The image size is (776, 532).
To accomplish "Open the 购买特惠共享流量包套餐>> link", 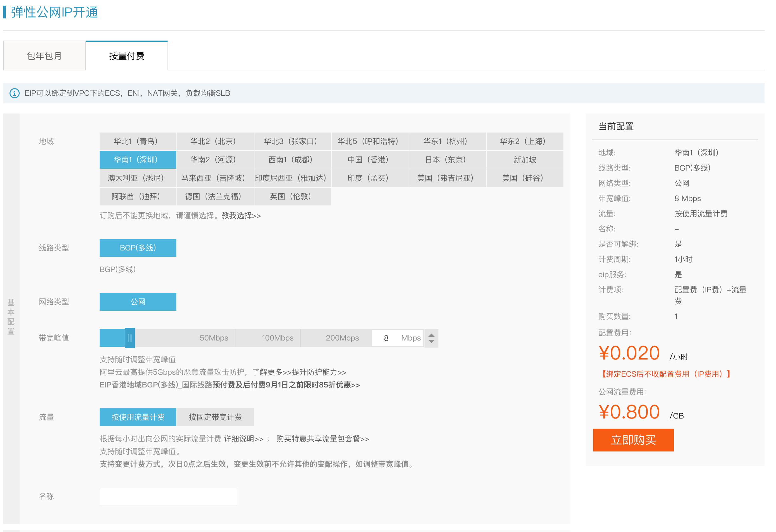I will pos(323,439).
